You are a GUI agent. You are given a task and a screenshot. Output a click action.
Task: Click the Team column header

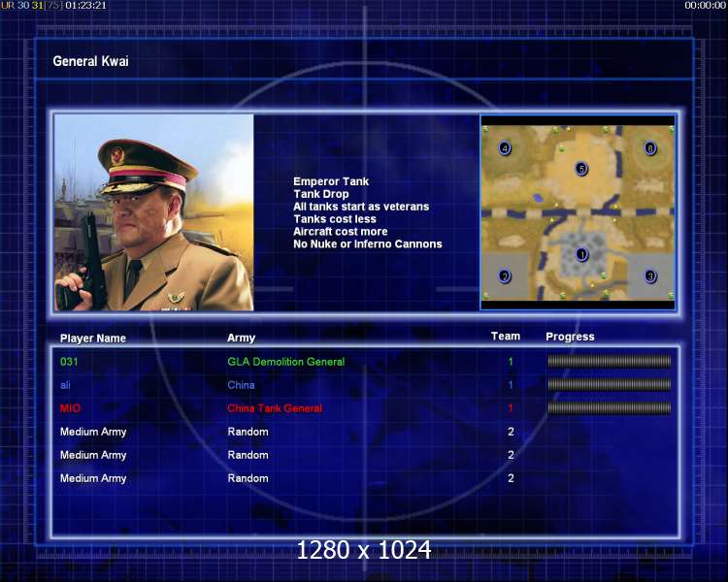coord(506,336)
